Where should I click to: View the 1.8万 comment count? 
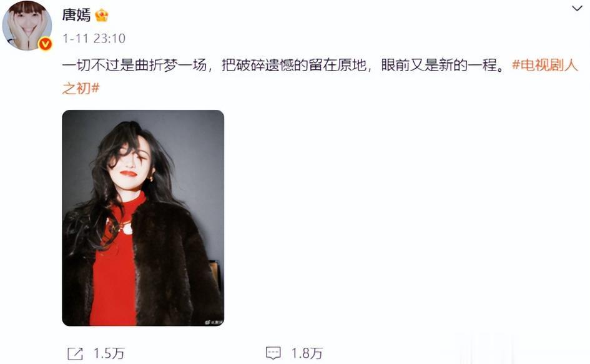point(307,353)
